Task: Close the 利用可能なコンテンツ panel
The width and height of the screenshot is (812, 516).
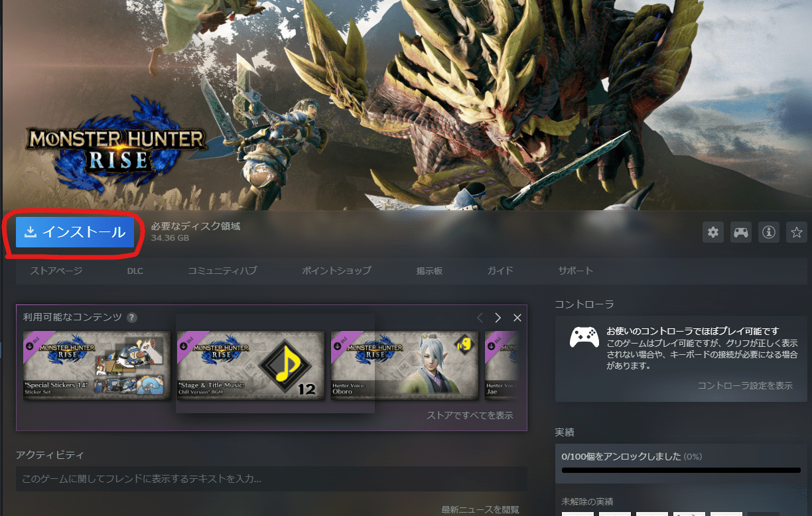Action: pyautogui.click(x=517, y=318)
